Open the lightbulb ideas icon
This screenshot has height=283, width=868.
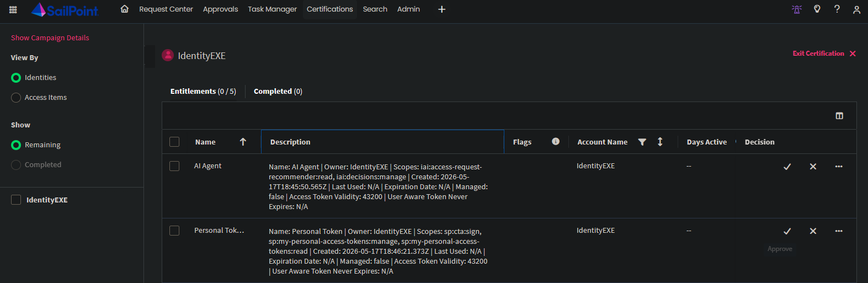[x=817, y=9]
